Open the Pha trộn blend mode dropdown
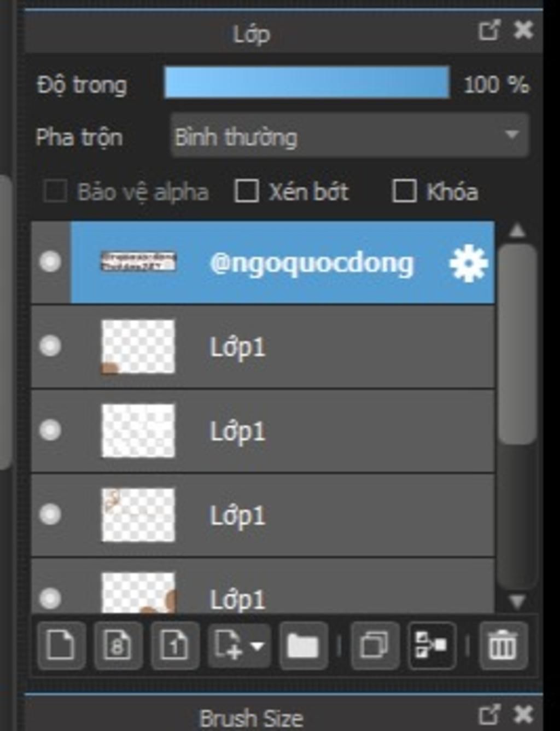 pyautogui.click(x=349, y=136)
